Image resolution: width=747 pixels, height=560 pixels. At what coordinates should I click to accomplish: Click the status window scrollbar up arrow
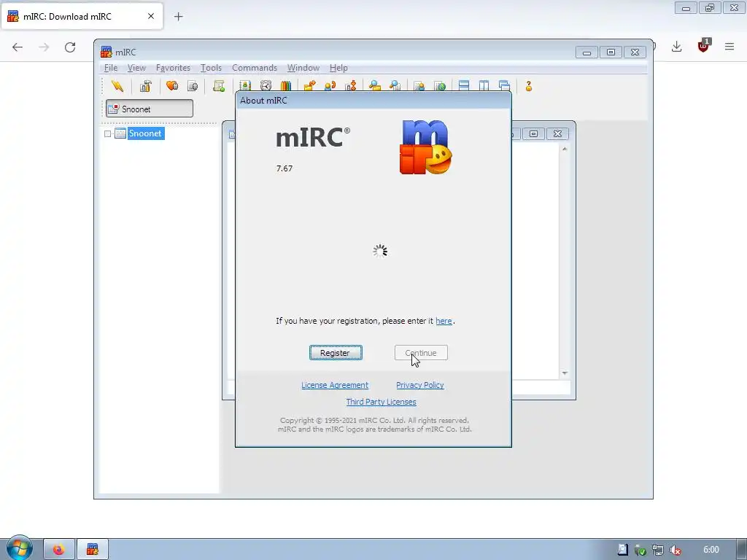tap(565, 149)
